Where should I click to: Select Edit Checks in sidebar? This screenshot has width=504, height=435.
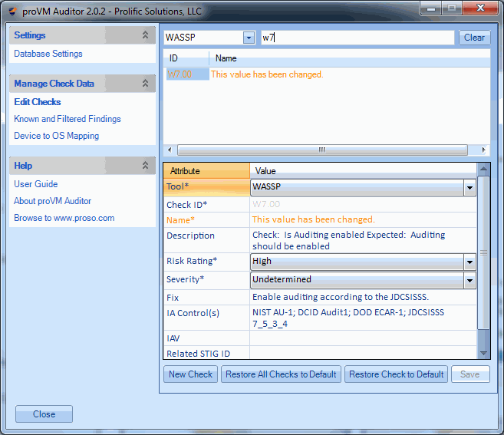38,102
